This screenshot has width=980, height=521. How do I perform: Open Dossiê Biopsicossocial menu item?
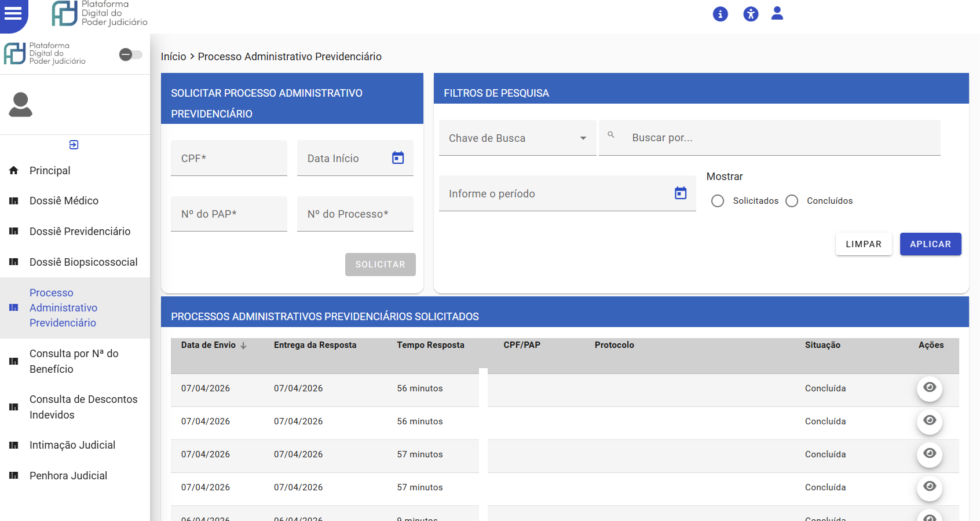point(75,262)
